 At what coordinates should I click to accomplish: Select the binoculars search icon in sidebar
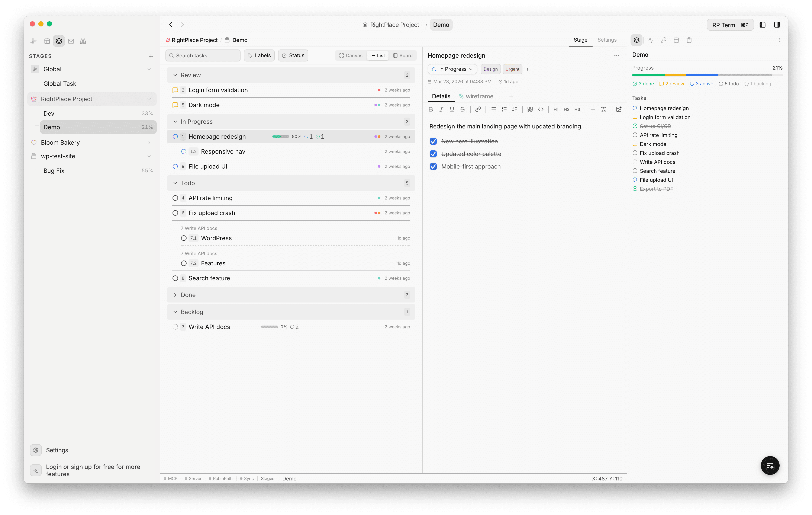click(83, 41)
